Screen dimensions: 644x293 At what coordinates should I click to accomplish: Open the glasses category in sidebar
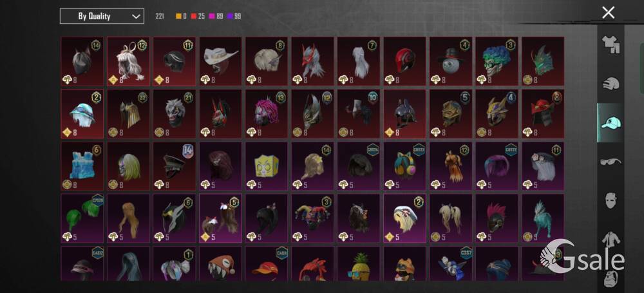click(x=611, y=162)
